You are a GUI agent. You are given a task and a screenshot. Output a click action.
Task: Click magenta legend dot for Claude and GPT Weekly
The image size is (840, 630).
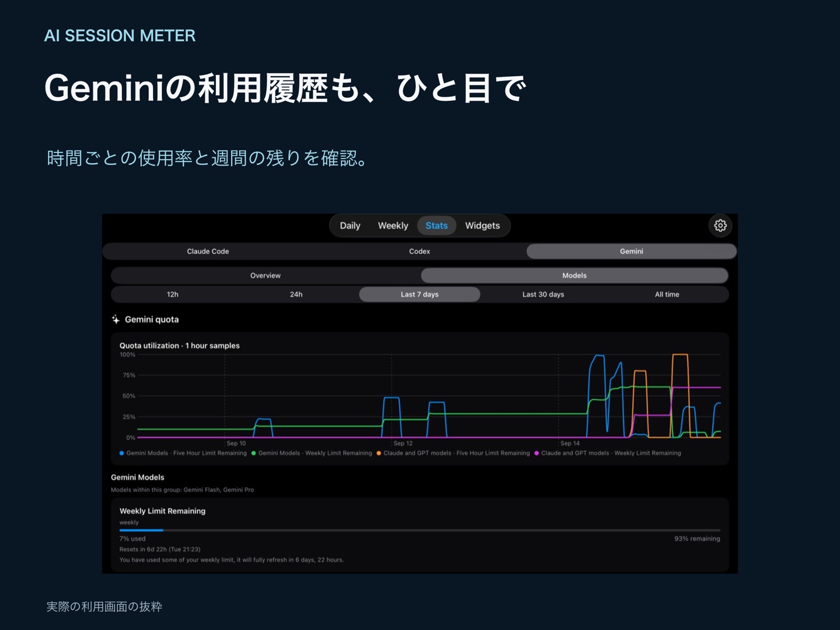536,453
